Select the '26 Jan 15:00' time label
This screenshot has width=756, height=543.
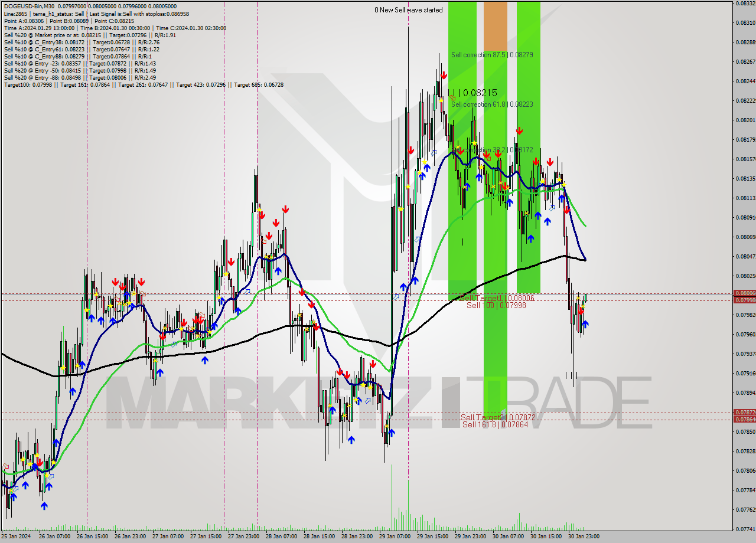92,537
